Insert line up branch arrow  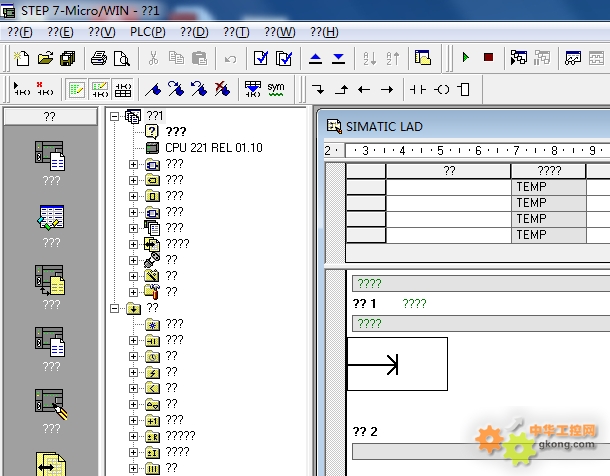click(x=341, y=89)
